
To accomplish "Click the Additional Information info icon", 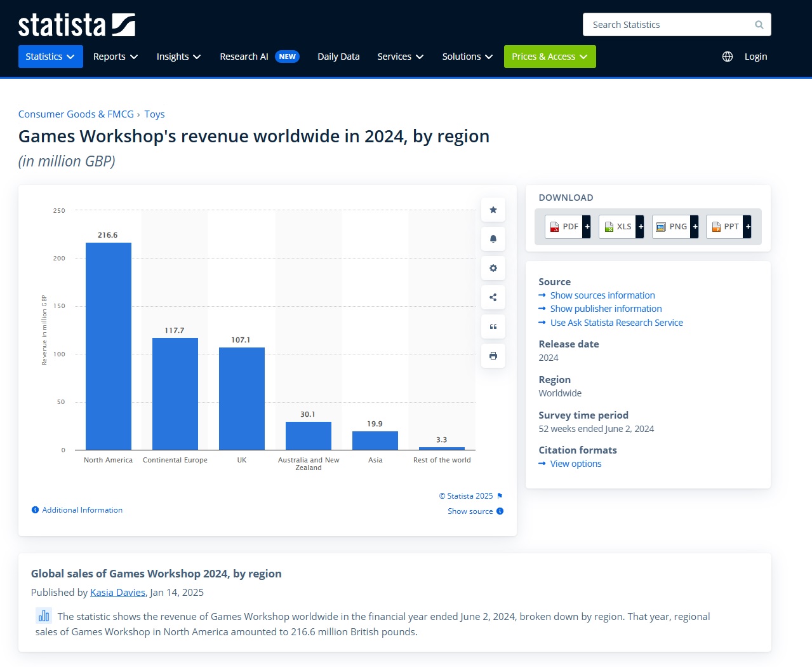I will 36,510.
